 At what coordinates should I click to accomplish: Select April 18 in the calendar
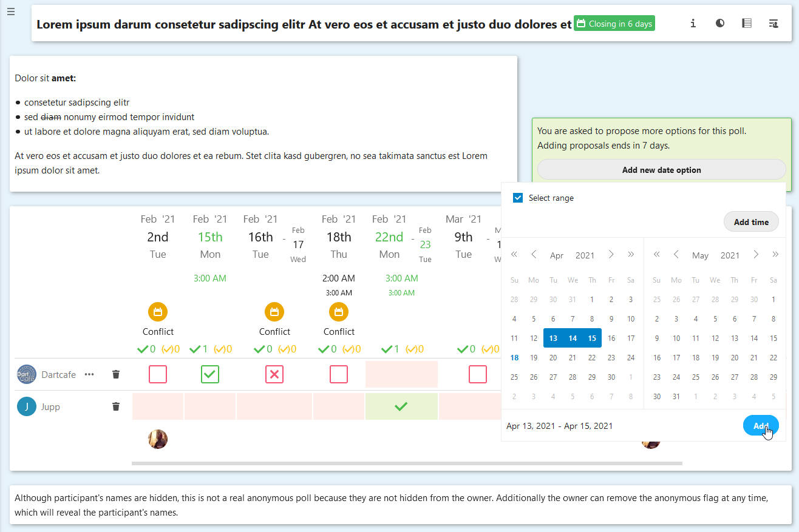pyautogui.click(x=514, y=358)
